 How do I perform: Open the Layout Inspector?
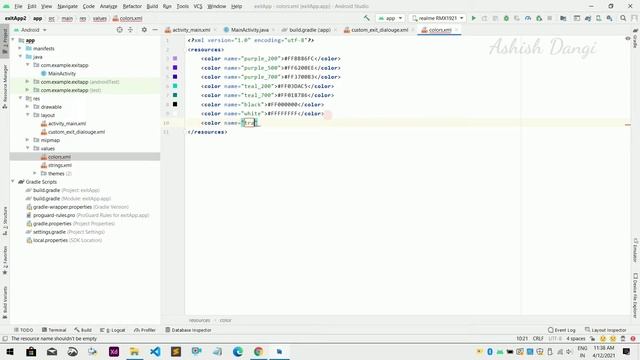click(x=605, y=330)
